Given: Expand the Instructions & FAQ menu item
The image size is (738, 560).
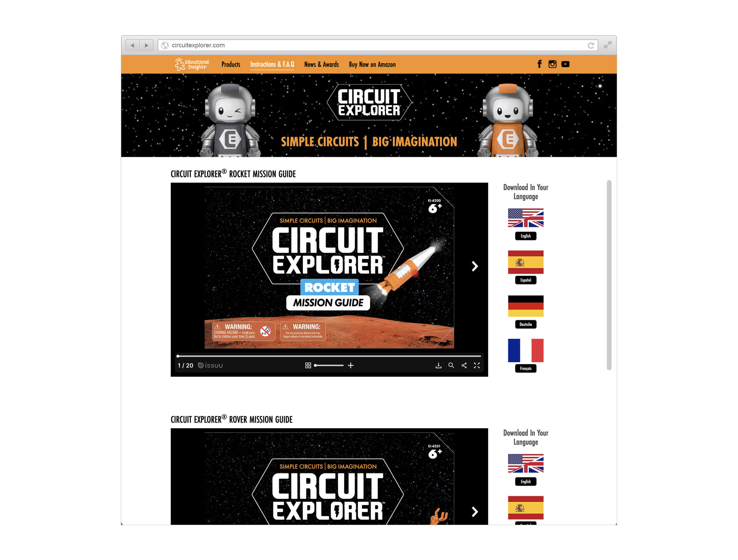Looking at the screenshot, I should tap(271, 64).
